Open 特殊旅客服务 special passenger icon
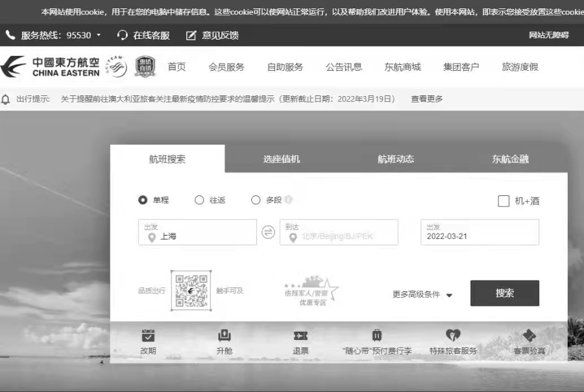 point(453,336)
